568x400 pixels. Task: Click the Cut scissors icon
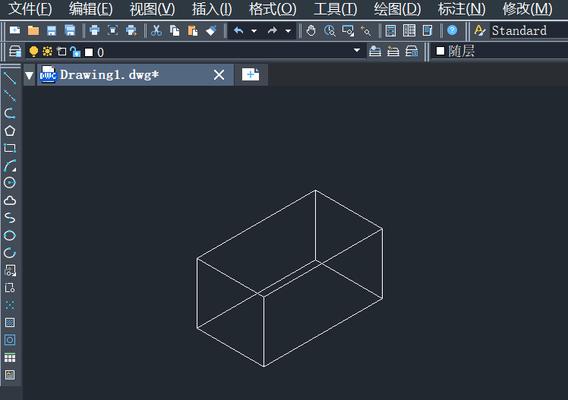pyautogui.click(x=156, y=31)
